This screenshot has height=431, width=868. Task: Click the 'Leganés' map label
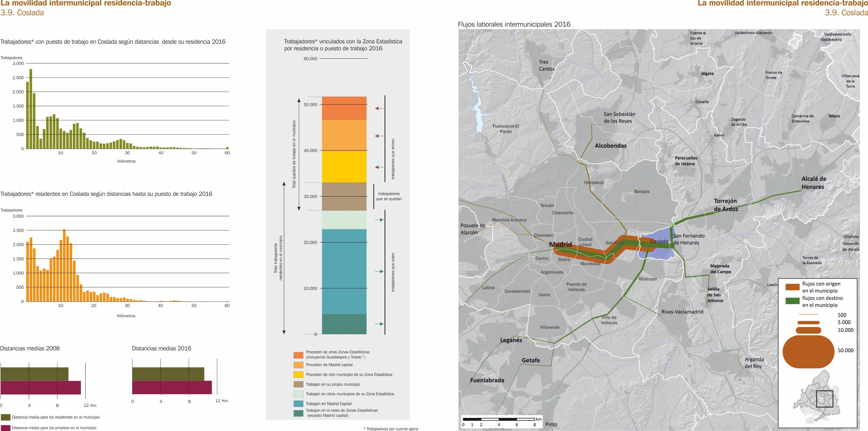(x=511, y=340)
